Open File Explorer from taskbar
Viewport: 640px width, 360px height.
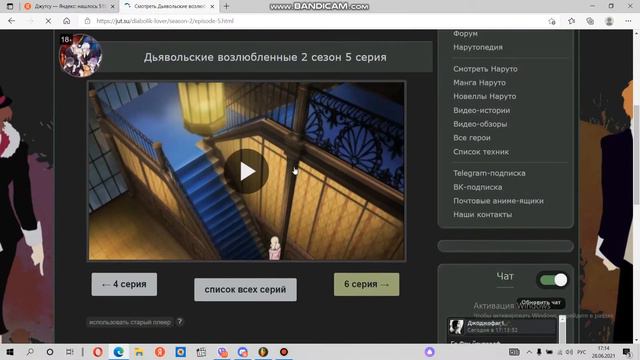139,352
